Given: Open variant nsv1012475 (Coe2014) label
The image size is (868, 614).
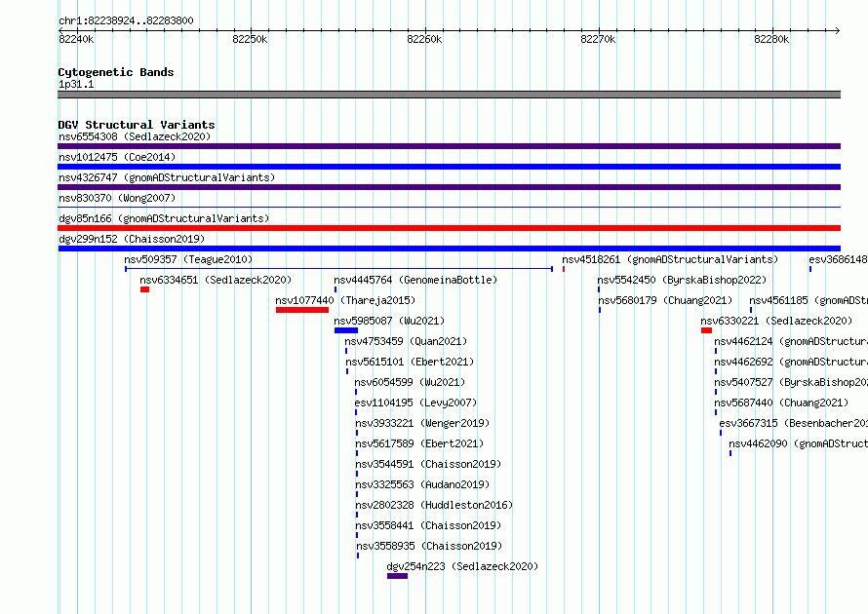Looking at the screenshot, I should point(117,157).
